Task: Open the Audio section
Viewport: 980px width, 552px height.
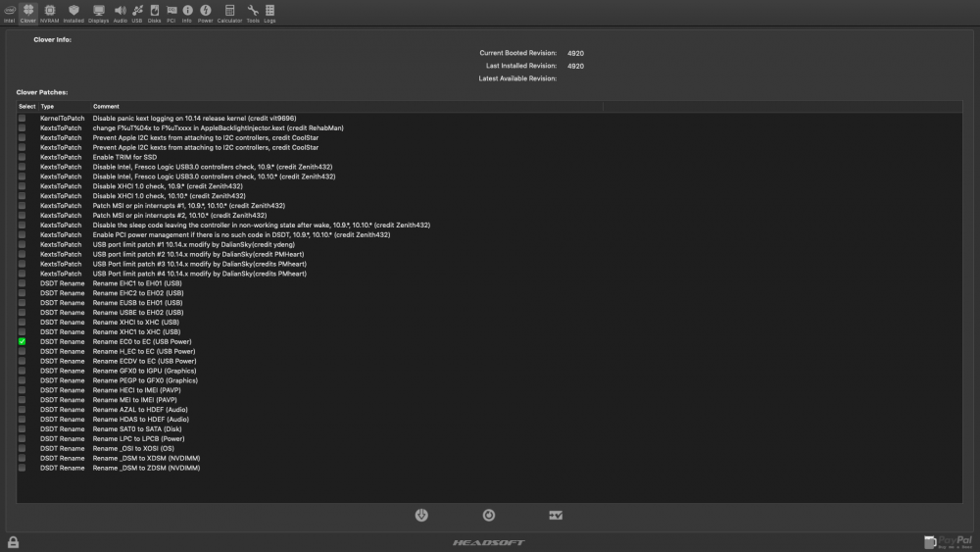Action: click(120, 13)
